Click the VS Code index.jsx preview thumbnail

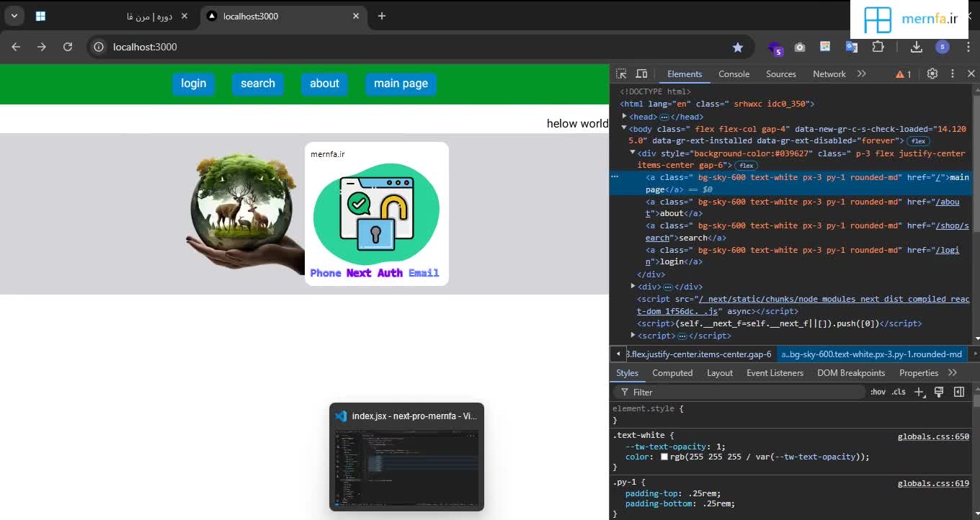[407, 457]
